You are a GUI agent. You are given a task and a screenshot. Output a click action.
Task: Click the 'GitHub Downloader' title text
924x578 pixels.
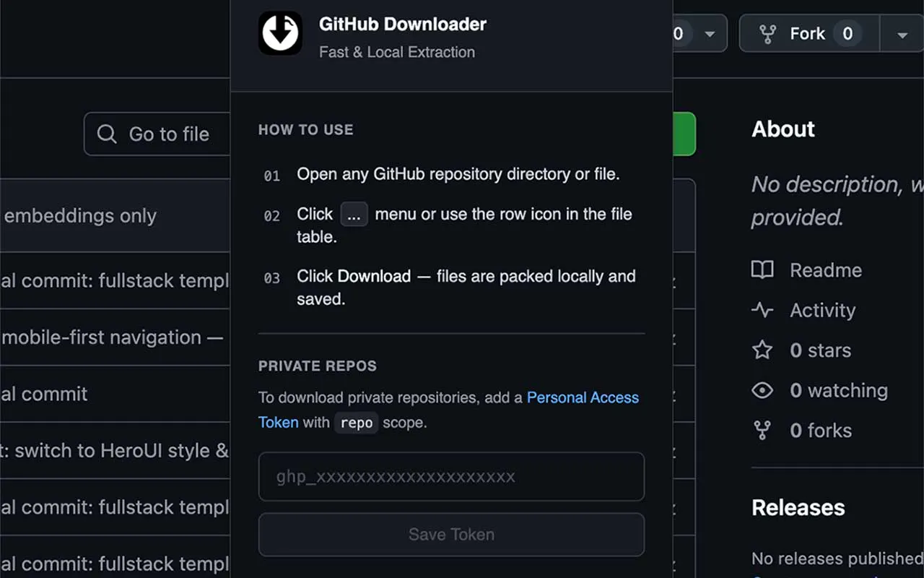click(403, 24)
